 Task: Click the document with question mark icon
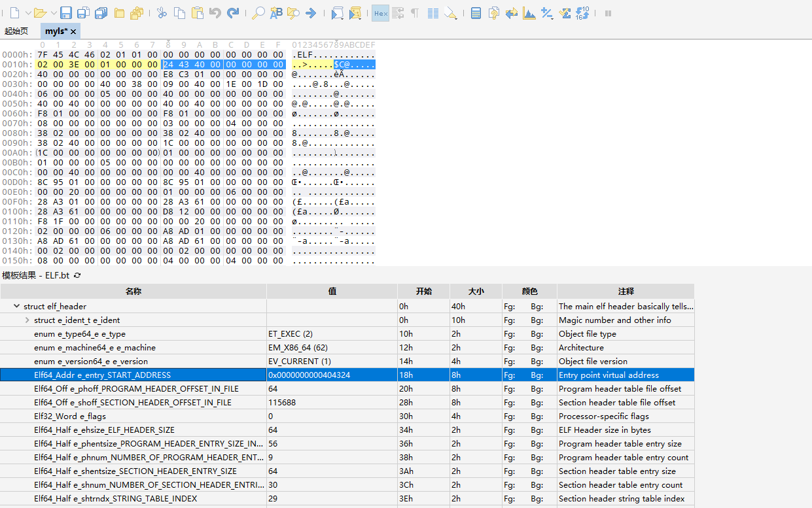pos(494,13)
